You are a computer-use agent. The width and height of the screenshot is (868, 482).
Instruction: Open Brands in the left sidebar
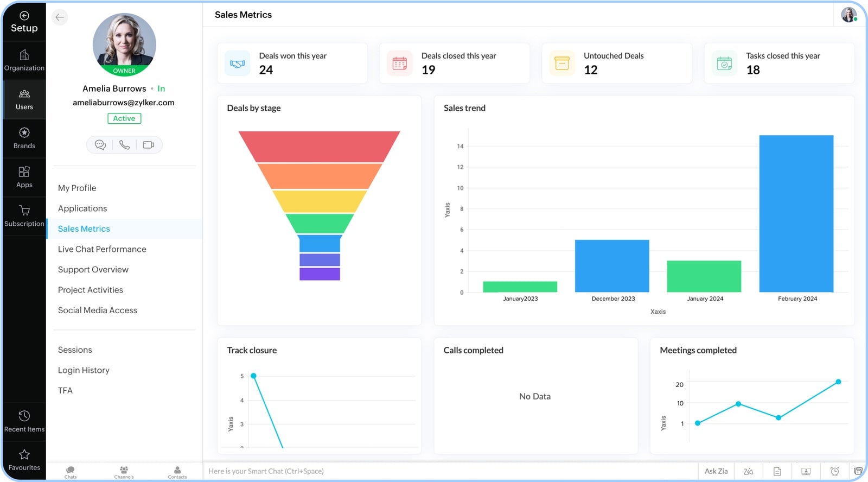coord(24,138)
